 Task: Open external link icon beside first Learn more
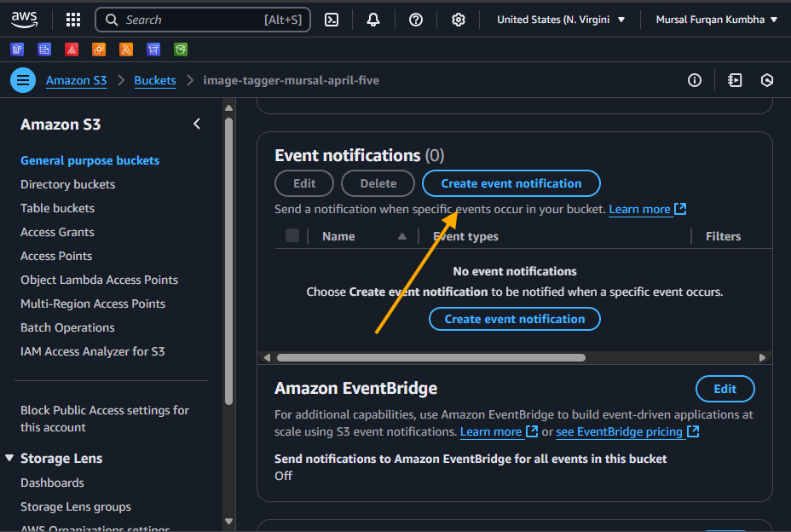click(x=680, y=209)
